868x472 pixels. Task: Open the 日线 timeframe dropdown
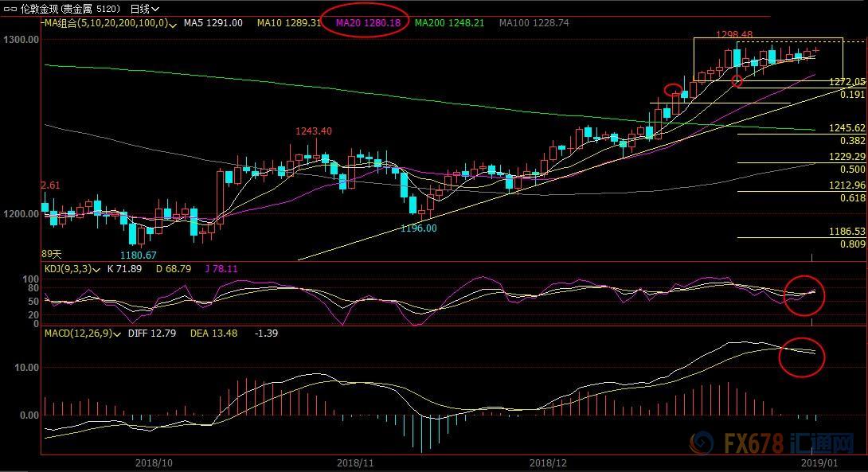click(x=144, y=9)
